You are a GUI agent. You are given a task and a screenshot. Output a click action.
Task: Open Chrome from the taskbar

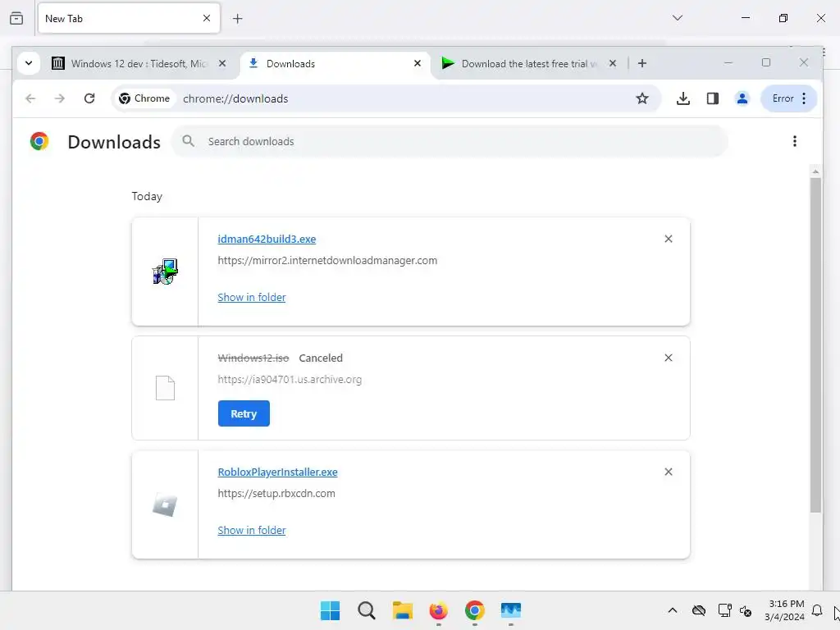[x=475, y=610]
